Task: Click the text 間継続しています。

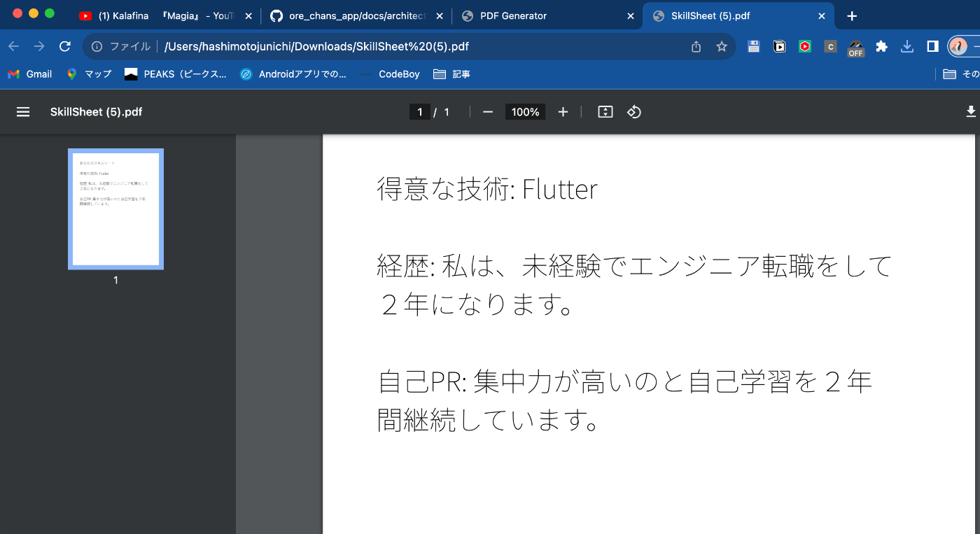Action: coord(489,421)
